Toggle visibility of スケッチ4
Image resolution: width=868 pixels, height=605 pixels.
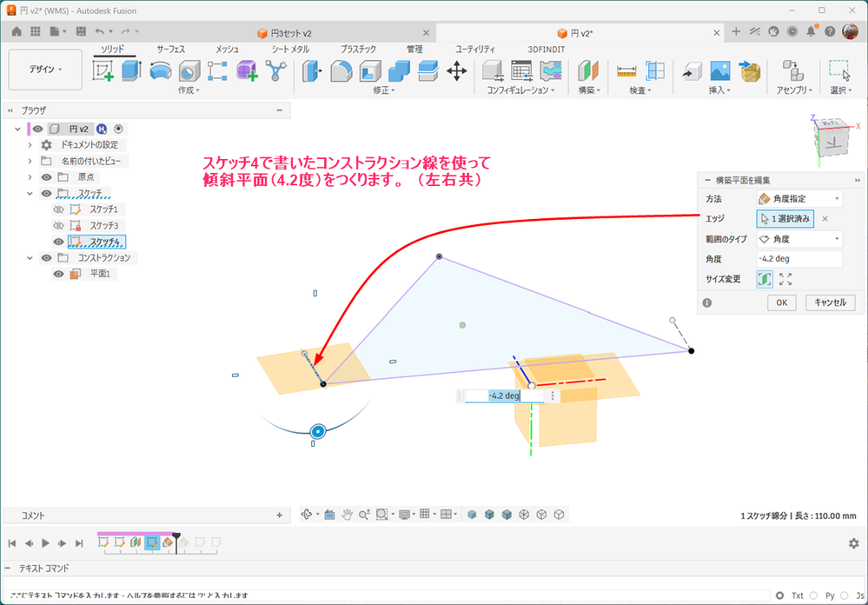[58, 242]
